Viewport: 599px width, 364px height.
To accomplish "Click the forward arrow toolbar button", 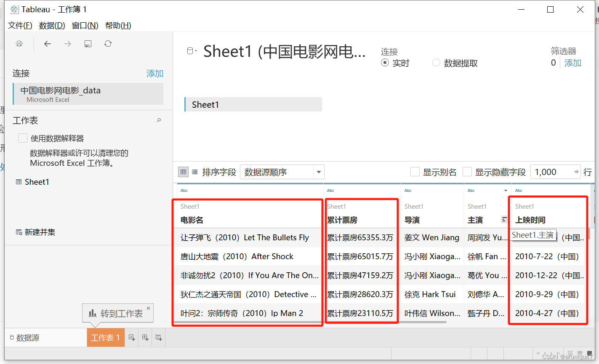I will coord(68,44).
